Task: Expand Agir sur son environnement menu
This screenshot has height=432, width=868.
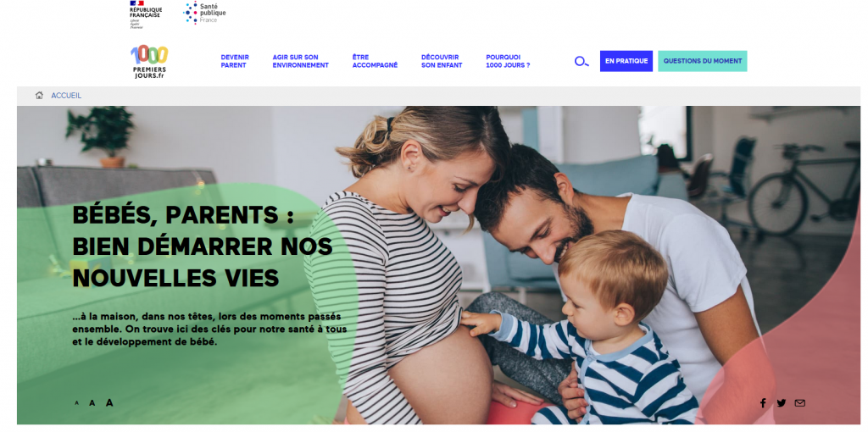Action: coord(301,61)
